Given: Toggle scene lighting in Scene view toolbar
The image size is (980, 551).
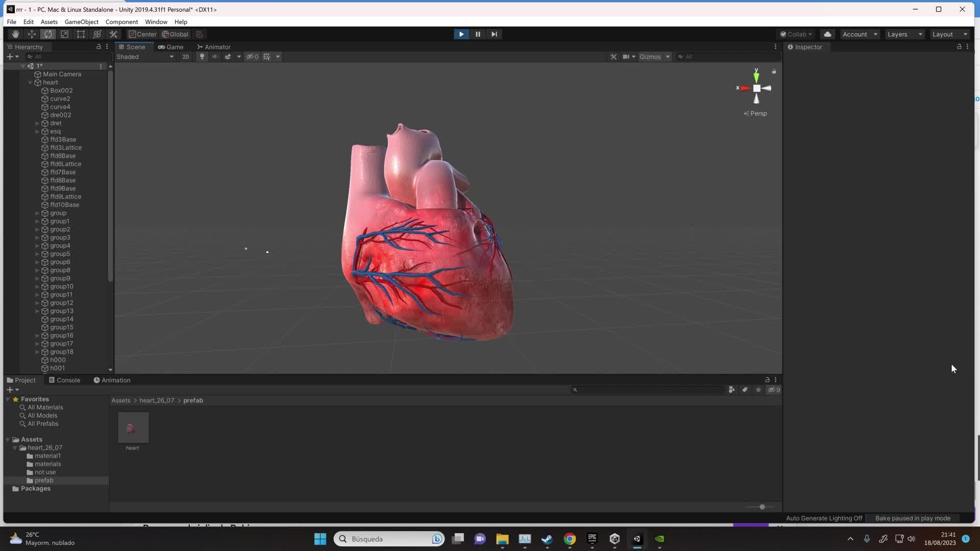Looking at the screenshot, I should [202, 57].
